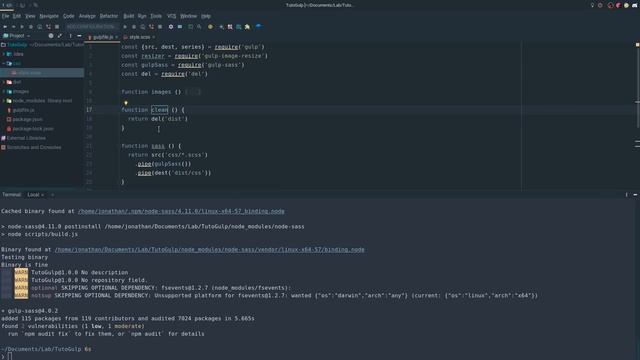The width and height of the screenshot is (640, 360).
Task: Click require in the gulp-sass line
Action: pos(190,65)
